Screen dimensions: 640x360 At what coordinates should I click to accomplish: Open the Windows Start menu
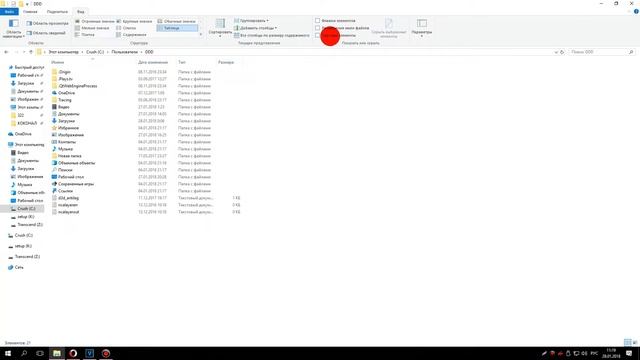(x=8, y=353)
